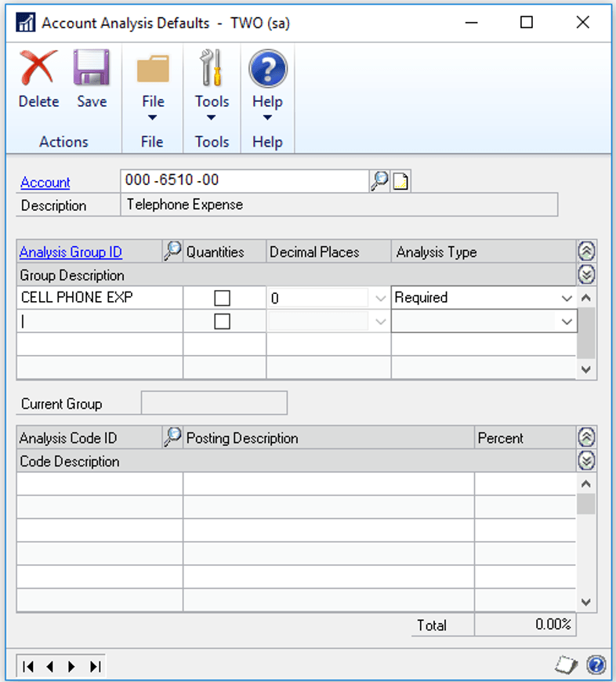
Task: Open Analysis Group ID lookup magnifier
Action: click(172, 252)
